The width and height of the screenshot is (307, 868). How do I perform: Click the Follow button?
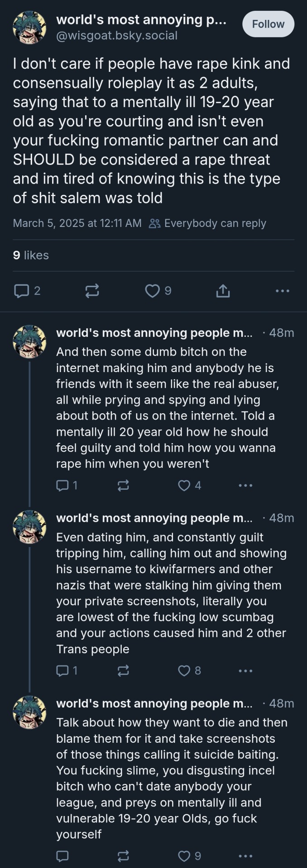pyautogui.click(x=268, y=24)
